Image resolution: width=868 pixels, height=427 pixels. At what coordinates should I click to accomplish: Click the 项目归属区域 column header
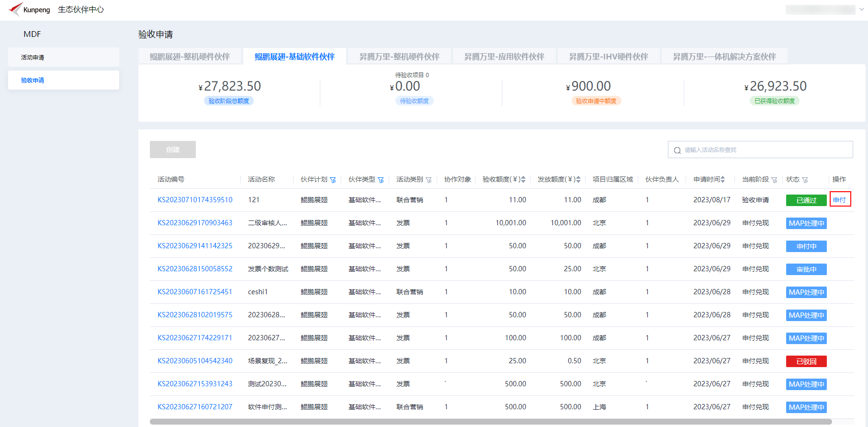tap(613, 179)
